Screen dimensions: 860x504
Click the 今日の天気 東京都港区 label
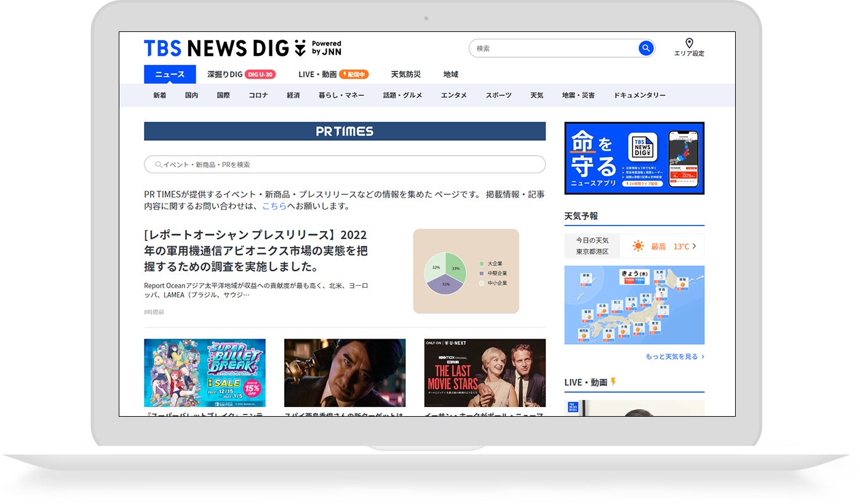click(x=592, y=246)
